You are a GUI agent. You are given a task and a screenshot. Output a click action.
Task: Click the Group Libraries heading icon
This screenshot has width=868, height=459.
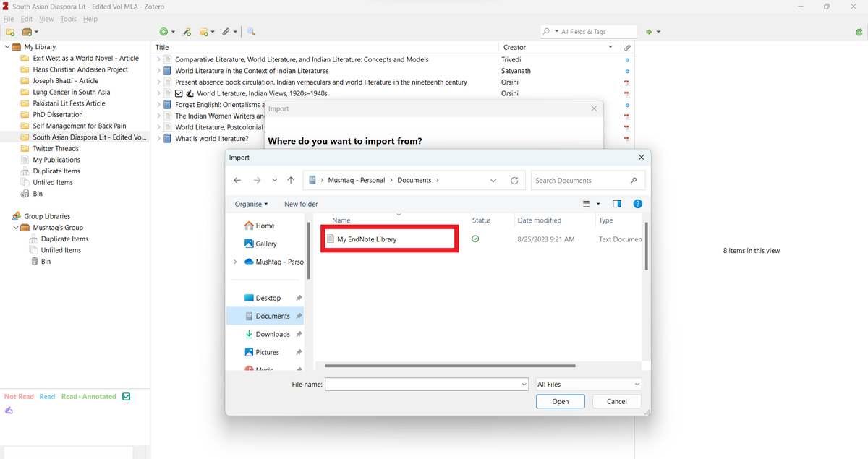pyautogui.click(x=16, y=216)
